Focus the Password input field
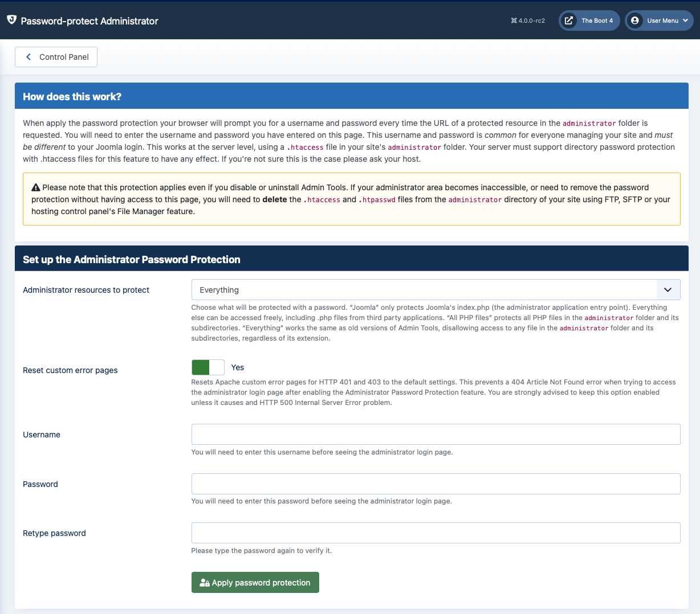Image resolution: width=700 pixels, height=614 pixels. 436,484
